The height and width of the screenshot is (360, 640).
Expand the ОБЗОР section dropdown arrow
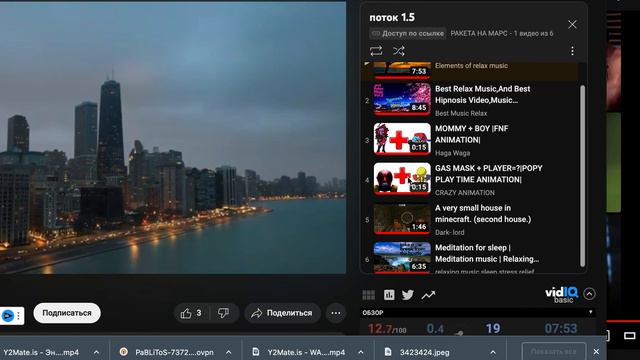[x=591, y=313]
